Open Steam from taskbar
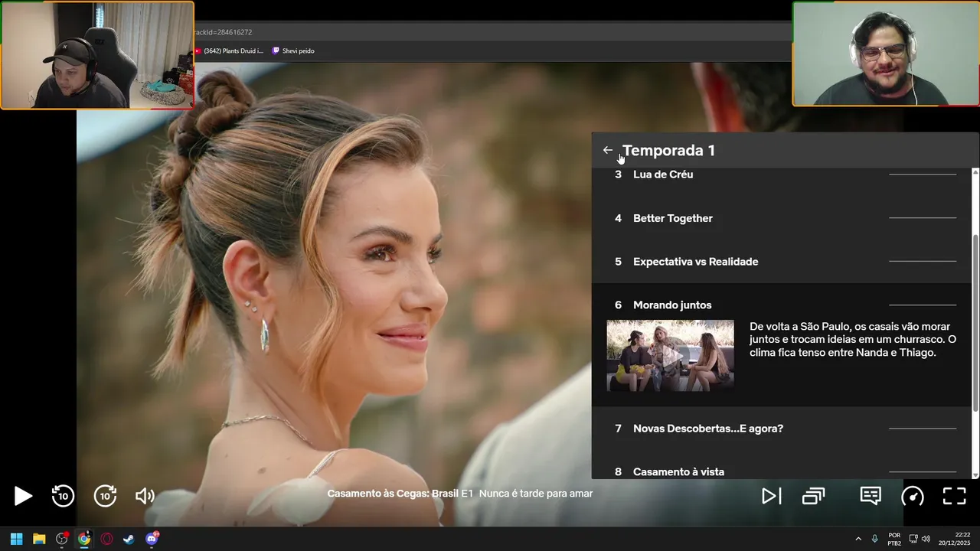 (x=129, y=539)
